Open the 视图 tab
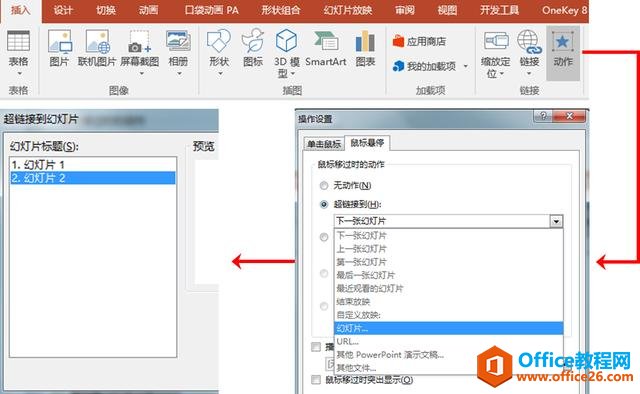Image resolution: width=640 pixels, height=394 pixels. tap(447, 10)
